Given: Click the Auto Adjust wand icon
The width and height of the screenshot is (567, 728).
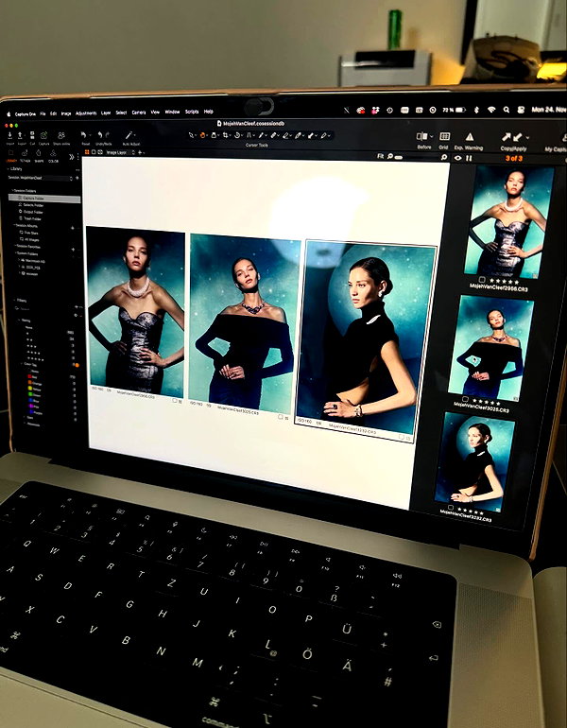Looking at the screenshot, I should pos(129,135).
